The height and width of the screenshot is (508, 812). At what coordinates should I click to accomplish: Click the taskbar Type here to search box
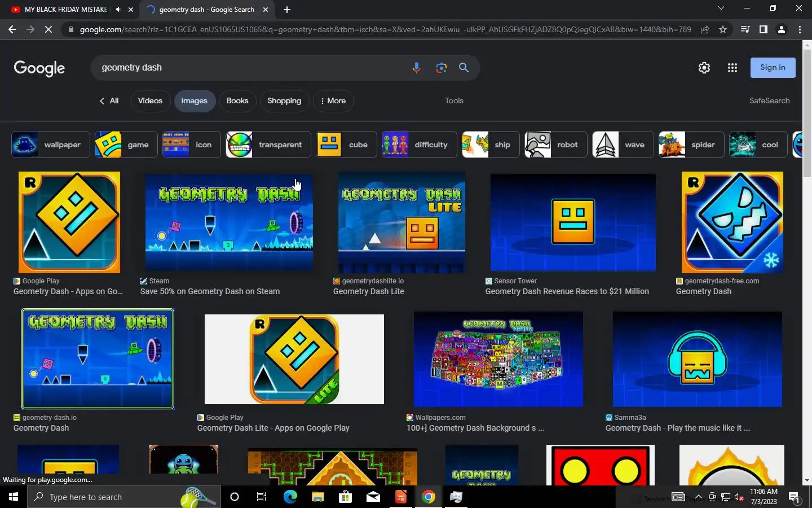tap(124, 497)
